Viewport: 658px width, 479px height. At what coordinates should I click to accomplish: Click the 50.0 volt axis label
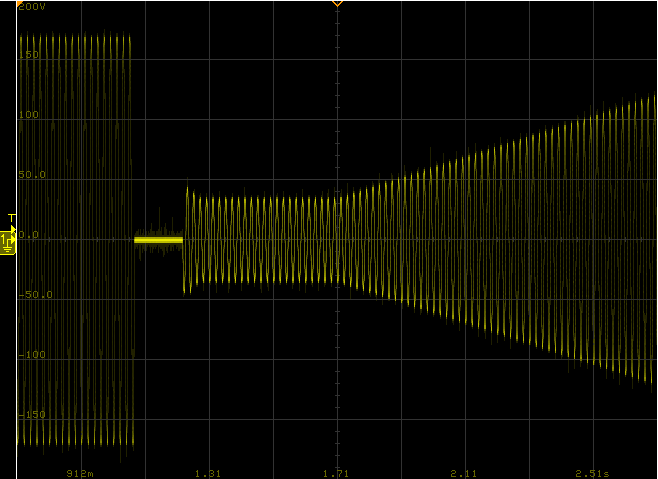31,175
